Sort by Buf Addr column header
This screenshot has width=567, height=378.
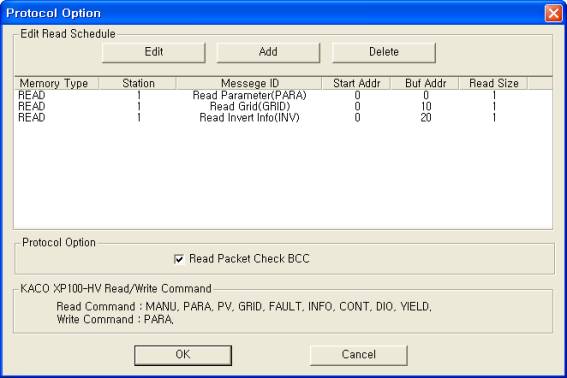[x=425, y=83]
